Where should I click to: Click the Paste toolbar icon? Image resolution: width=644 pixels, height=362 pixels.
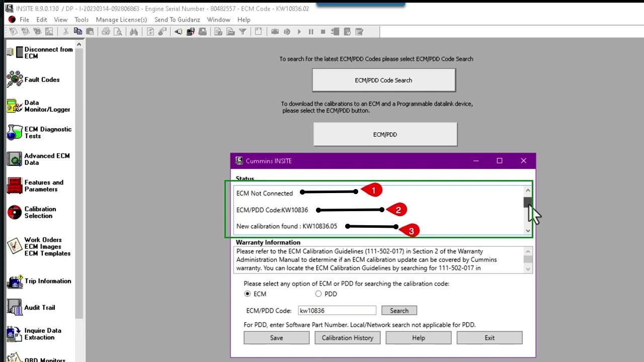tap(90, 32)
